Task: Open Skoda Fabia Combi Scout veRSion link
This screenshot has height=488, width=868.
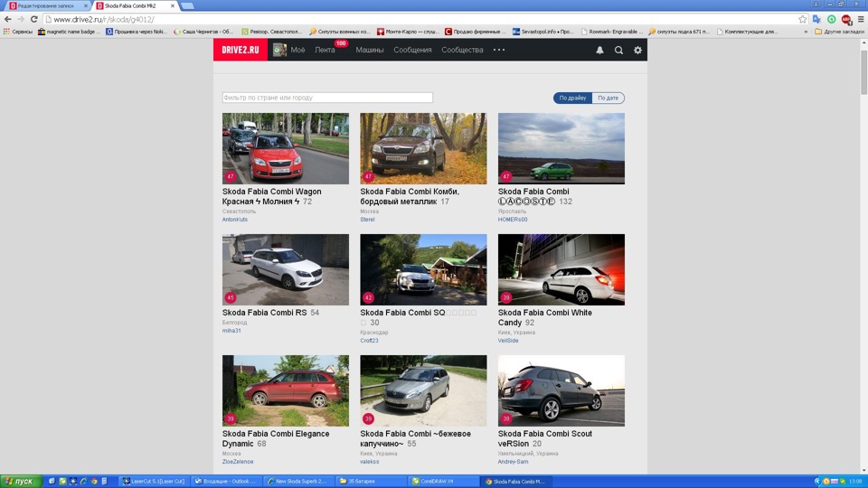Action: (x=544, y=439)
